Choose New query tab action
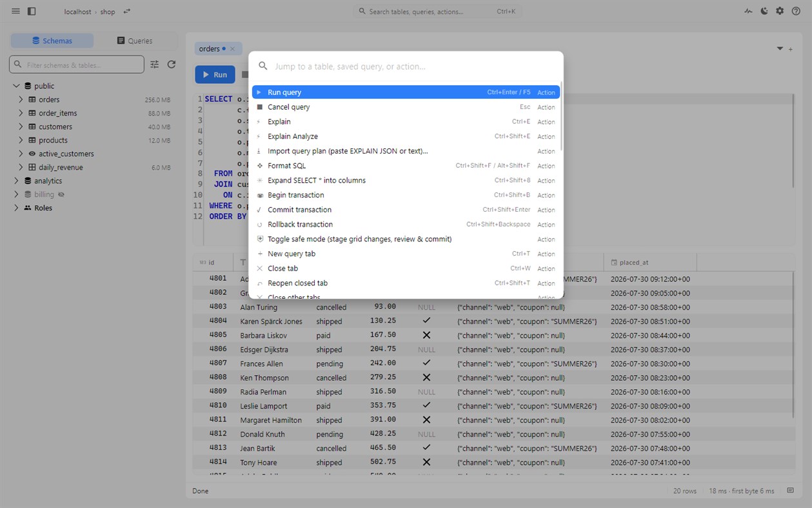 (x=406, y=254)
